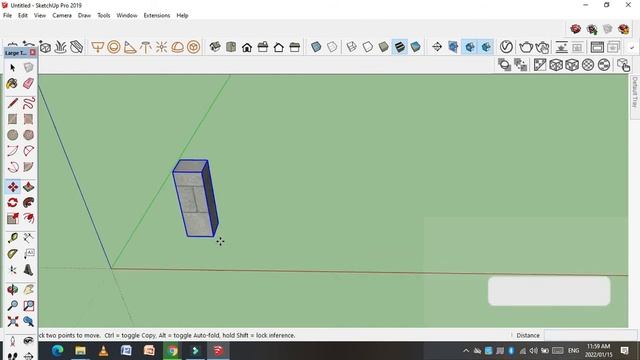Pick the Select arrow tool
This screenshot has width=640, height=360.
[x=12, y=67]
